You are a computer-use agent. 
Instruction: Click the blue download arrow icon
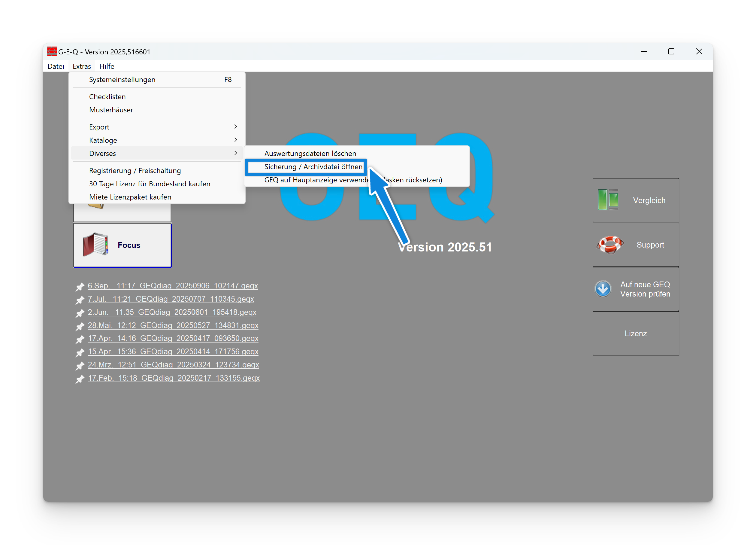[x=603, y=289]
